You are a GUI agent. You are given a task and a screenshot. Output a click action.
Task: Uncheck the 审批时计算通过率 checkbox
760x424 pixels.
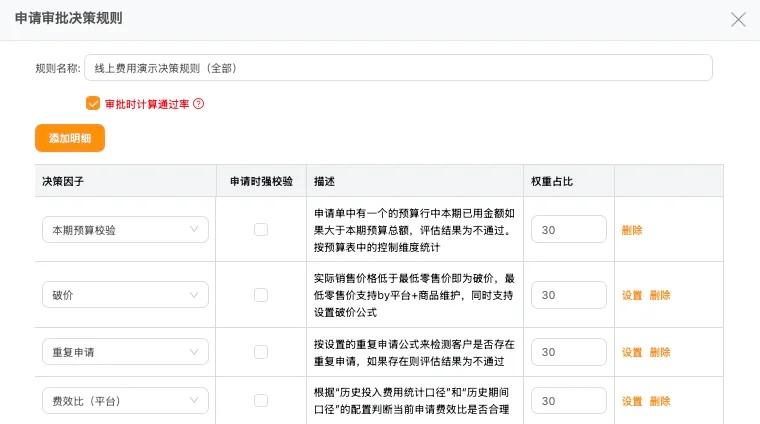[x=93, y=103]
